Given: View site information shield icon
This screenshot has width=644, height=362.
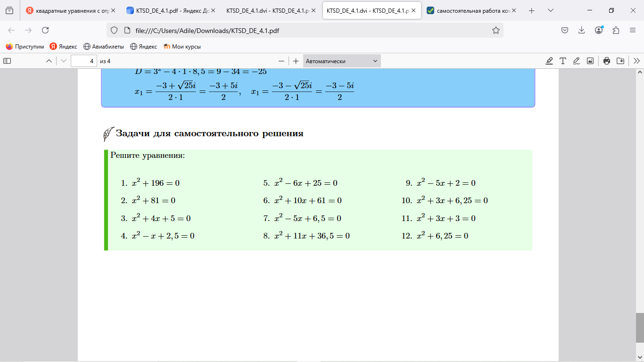Looking at the screenshot, I should coord(114,30).
